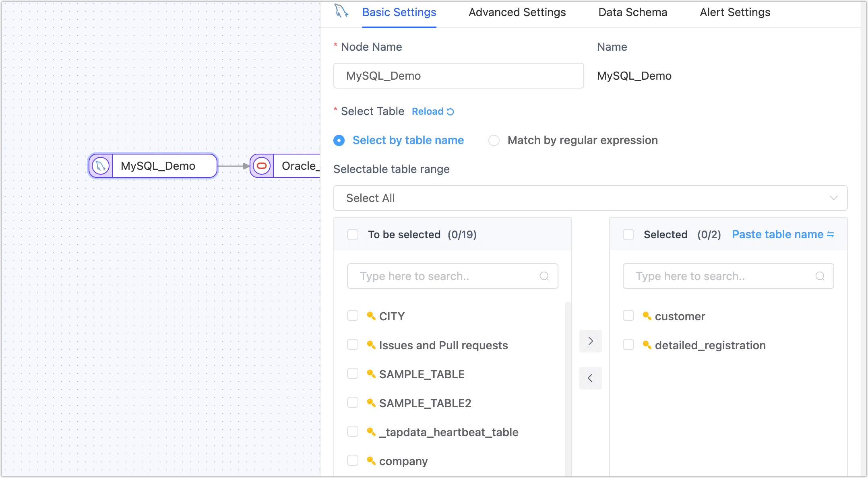Click the key icon beside CITY table
Image resolution: width=868 pixels, height=478 pixels.
coord(371,316)
